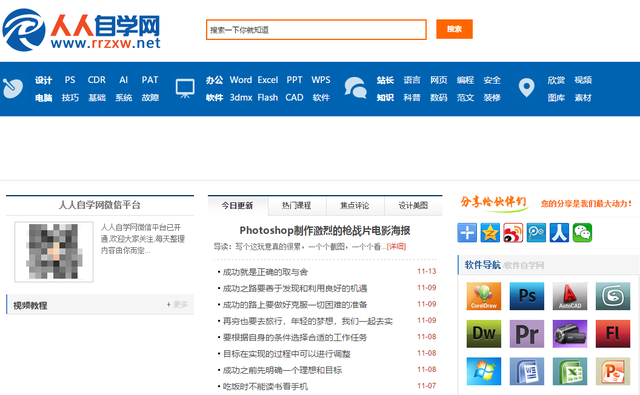Screen dimensions: 640x395
Task: Click the design palette icon in navbar
Action: click(13, 88)
